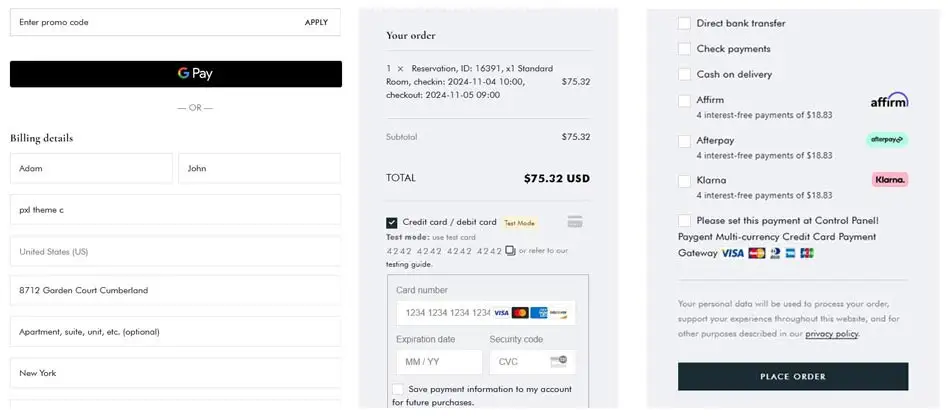The height and width of the screenshot is (416, 950).
Task: Open the United States (US) country dropdown
Action: [x=175, y=251]
